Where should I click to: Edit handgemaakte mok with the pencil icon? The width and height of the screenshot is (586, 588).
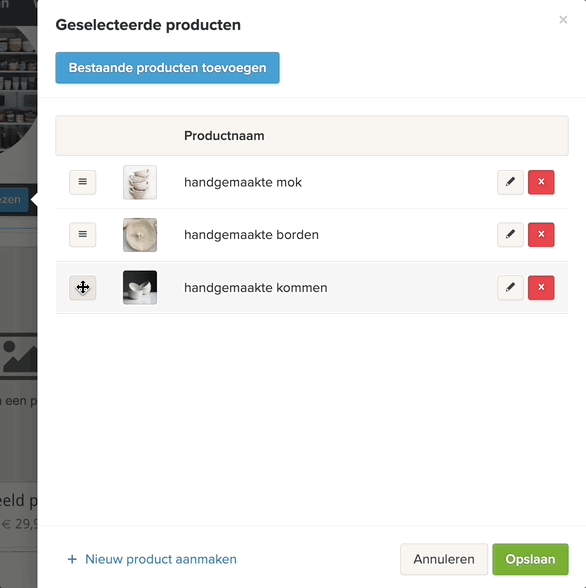(x=510, y=182)
